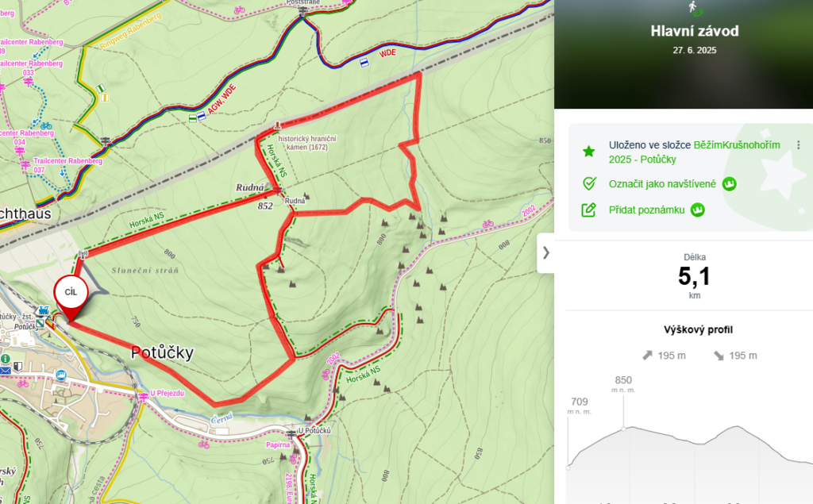Click the CÍL finish marker pin

pos(71,297)
